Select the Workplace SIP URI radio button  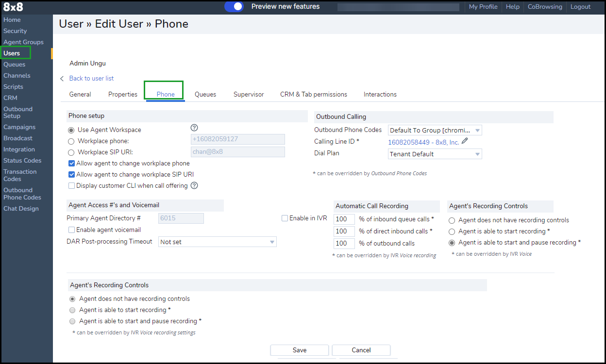click(x=71, y=152)
